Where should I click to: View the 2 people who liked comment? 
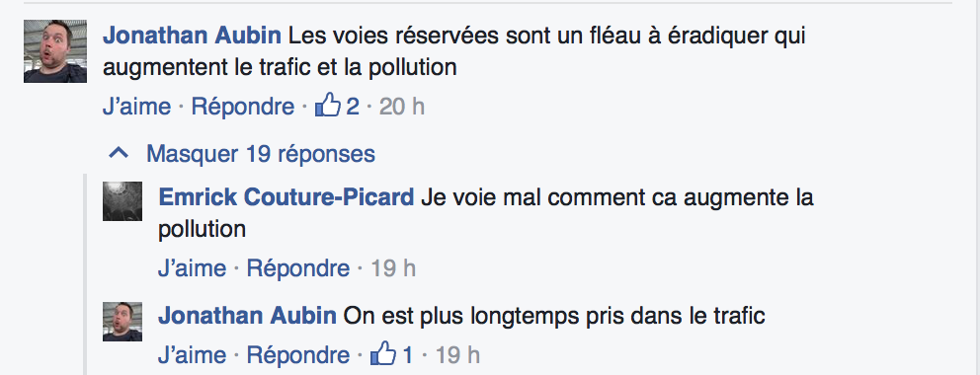(x=353, y=107)
